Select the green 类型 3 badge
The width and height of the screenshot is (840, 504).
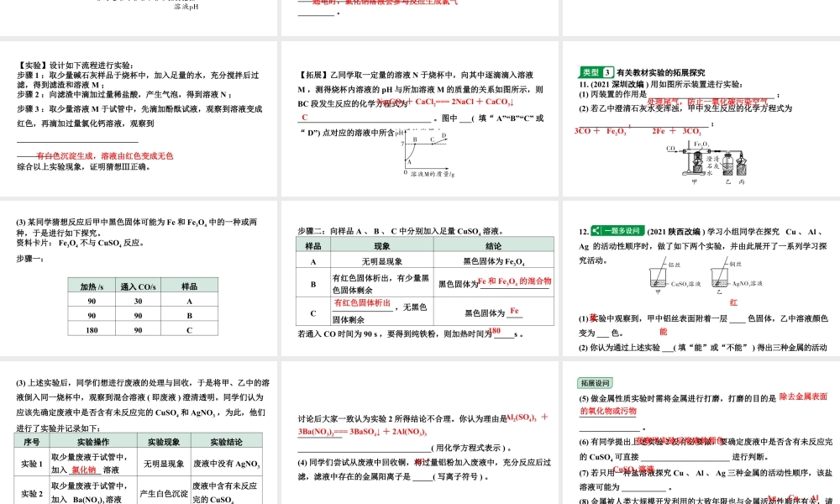(596, 70)
